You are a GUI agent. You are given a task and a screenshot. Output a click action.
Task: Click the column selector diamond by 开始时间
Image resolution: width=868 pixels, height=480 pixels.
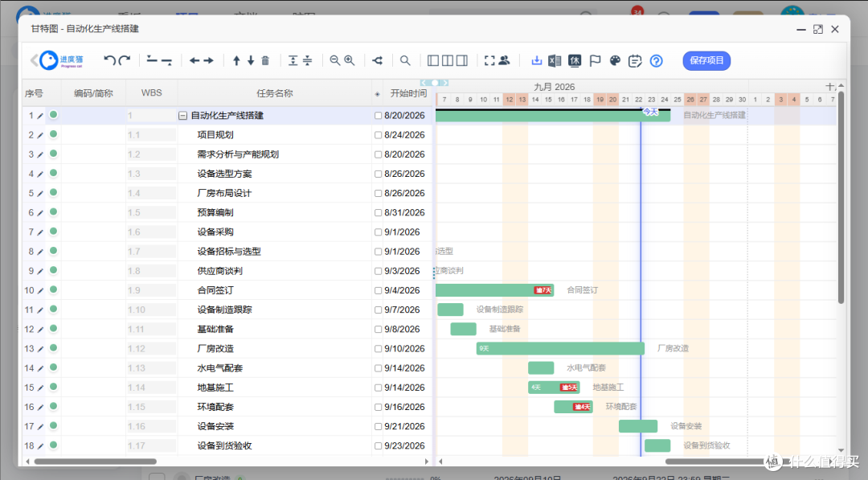pos(378,94)
